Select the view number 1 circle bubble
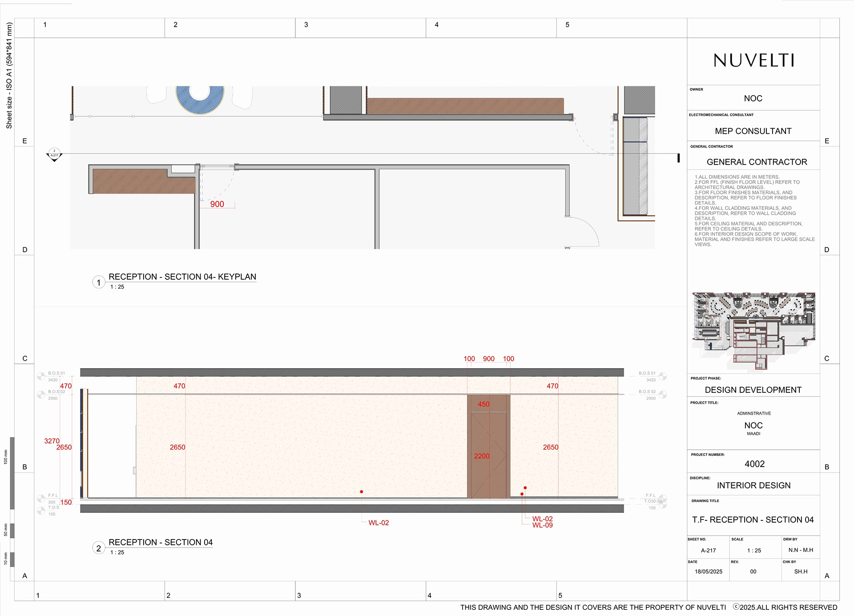This screenshot has height=616, width=854. click(99, 282)
